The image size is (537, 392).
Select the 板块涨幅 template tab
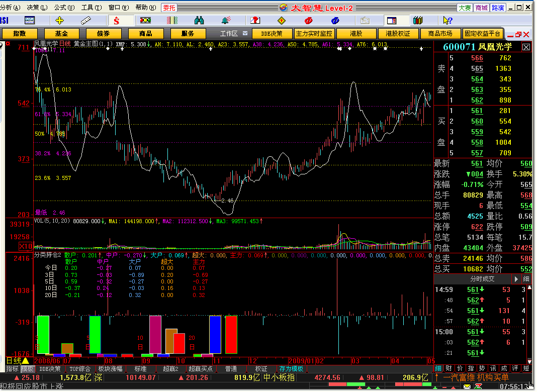pos(110,369)
